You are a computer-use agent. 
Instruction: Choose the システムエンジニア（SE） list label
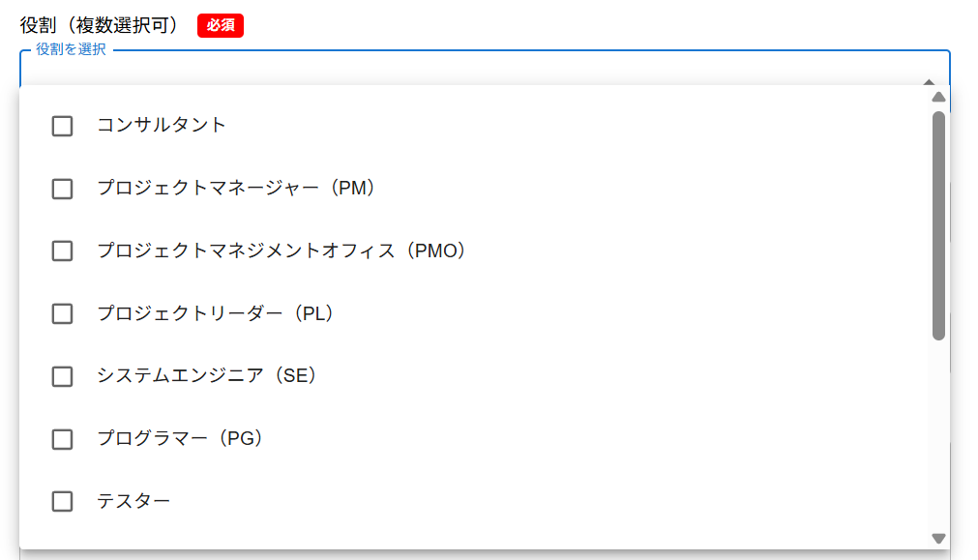[207, 375]
